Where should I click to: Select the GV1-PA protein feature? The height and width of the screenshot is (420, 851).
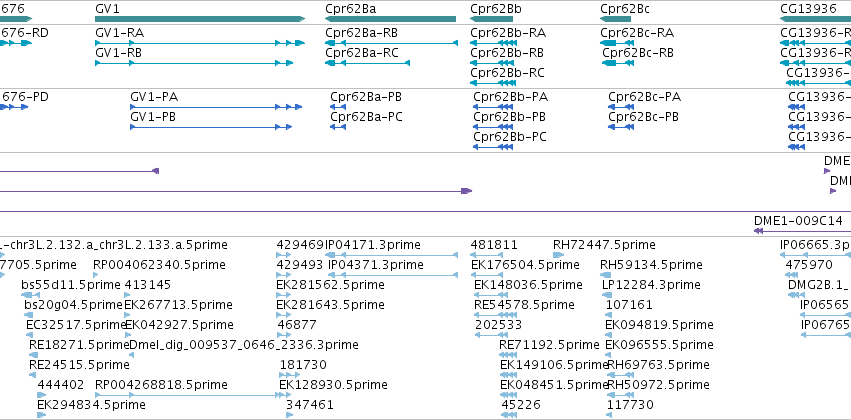(216, 107)
